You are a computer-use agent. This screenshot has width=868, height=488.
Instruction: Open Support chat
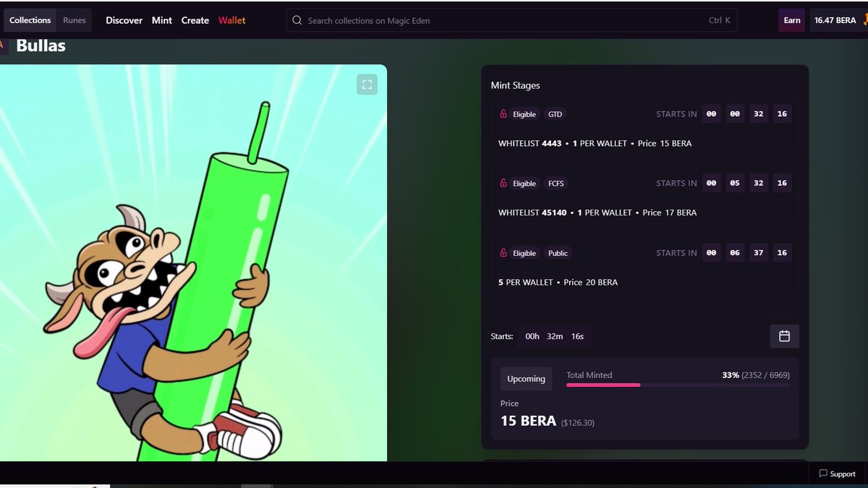coord(838,474)
